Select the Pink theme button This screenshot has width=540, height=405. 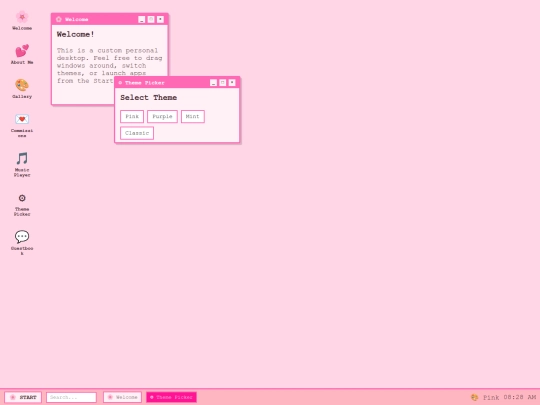132,116
